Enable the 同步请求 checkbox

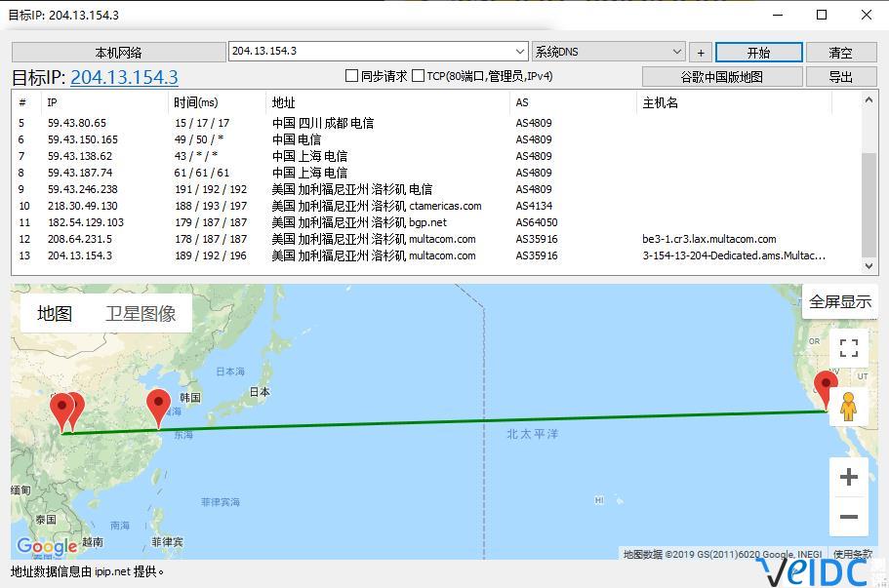[x=350, y=75]
